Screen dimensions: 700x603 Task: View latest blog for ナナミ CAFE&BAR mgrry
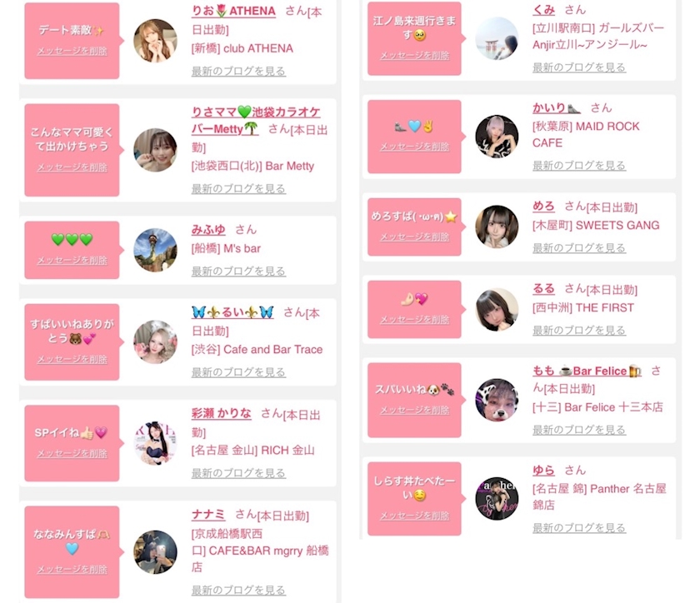point(238,590)
